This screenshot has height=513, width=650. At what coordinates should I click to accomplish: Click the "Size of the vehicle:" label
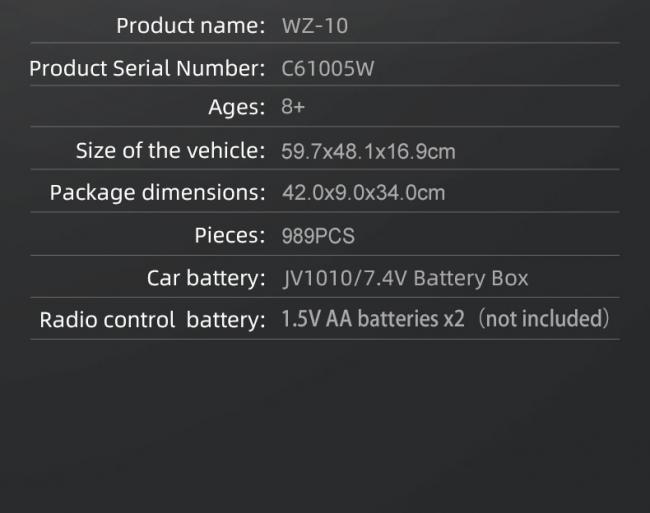[x=170, y=151]
